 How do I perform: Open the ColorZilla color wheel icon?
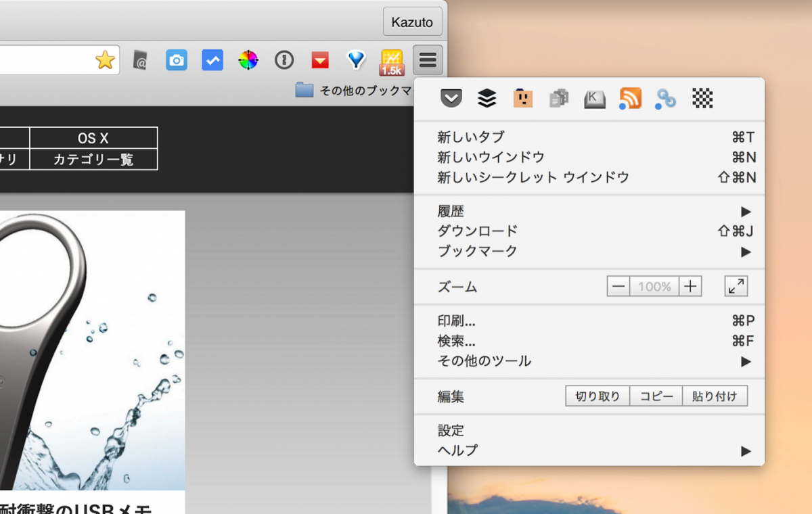tap(248, 60)
